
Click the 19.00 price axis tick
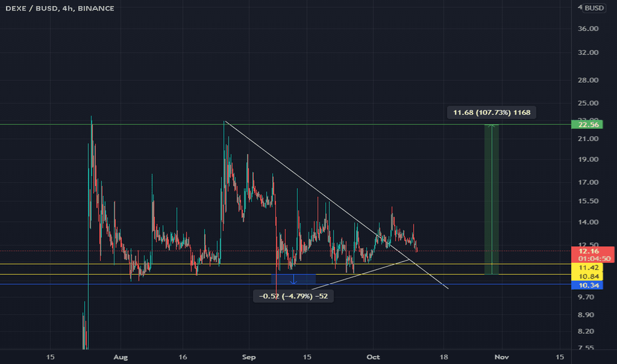588,159
